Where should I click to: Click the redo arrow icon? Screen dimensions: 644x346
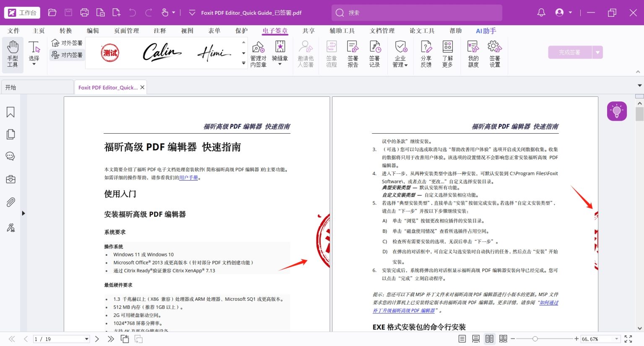coord(148,13)
